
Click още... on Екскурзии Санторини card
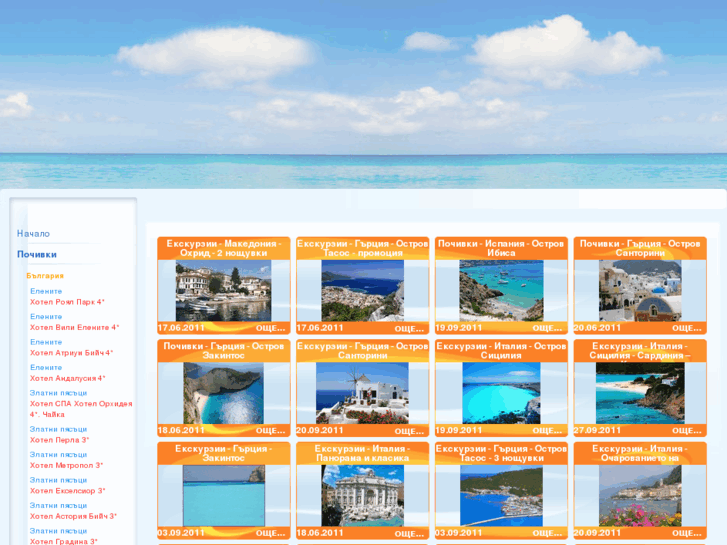click(409, 431)
